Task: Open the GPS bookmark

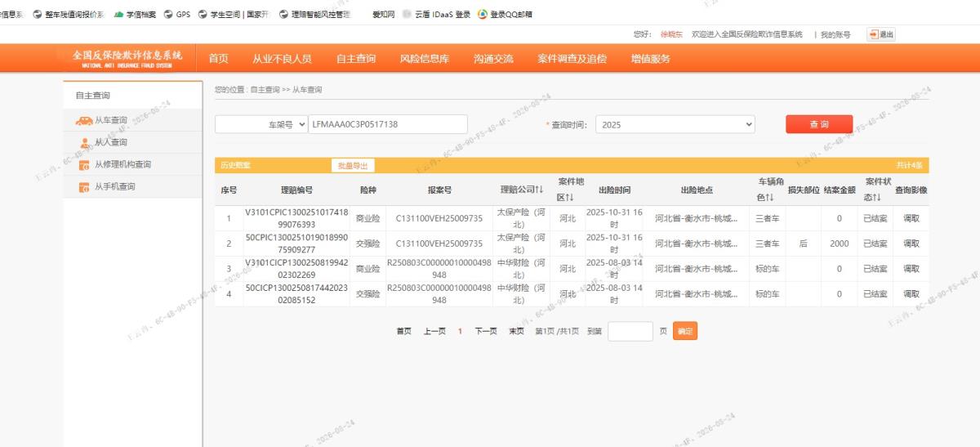Action: pos(177,14)
